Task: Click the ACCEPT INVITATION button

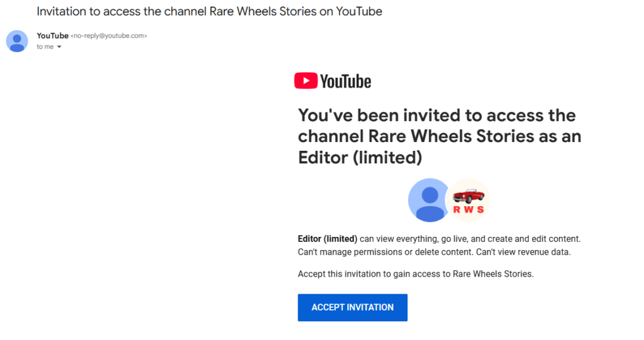Action: click(352, 307)
